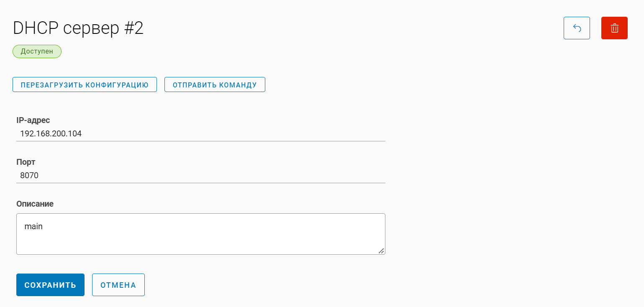This screenshot has width=644, height=307.
Task: Click the DHCP сервер #2 heading
Action: (78, 28)
